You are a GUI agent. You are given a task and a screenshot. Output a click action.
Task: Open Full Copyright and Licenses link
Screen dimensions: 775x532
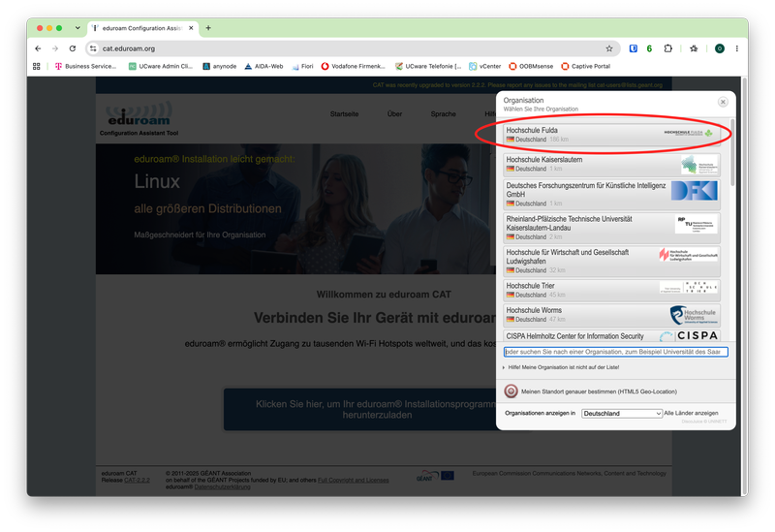click(x=353, y=480)
